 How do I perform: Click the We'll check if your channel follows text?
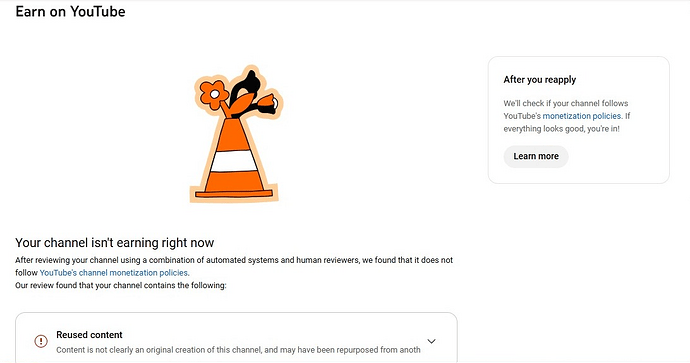point(566,103)
